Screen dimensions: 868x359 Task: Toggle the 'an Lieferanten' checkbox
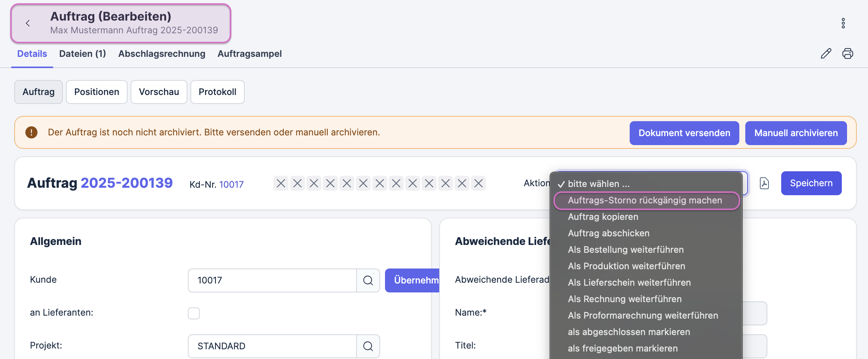click(194, 313)
